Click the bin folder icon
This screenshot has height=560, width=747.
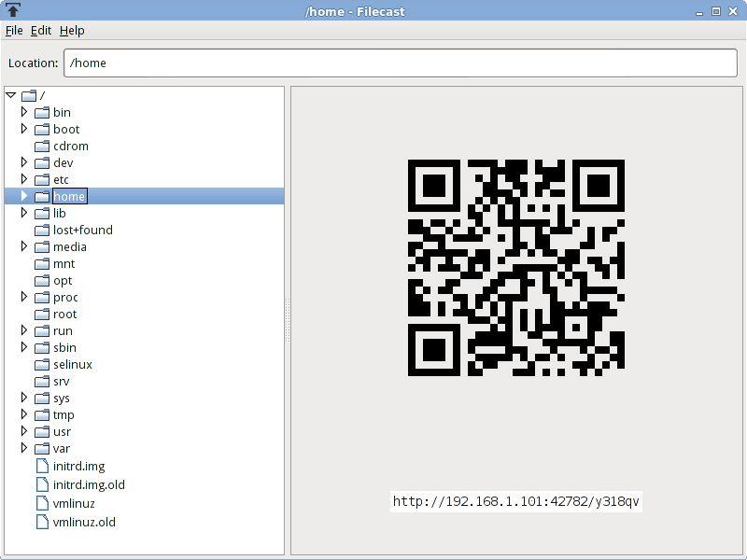tap(42, 112)
